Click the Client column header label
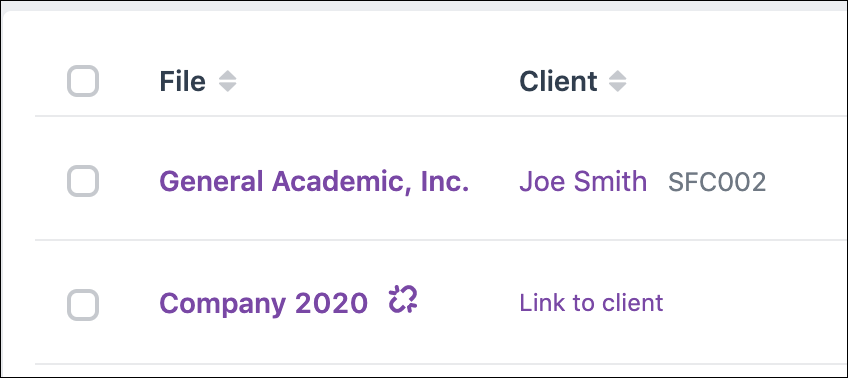This screenshot has height=378, width=848. pos(558,82)
